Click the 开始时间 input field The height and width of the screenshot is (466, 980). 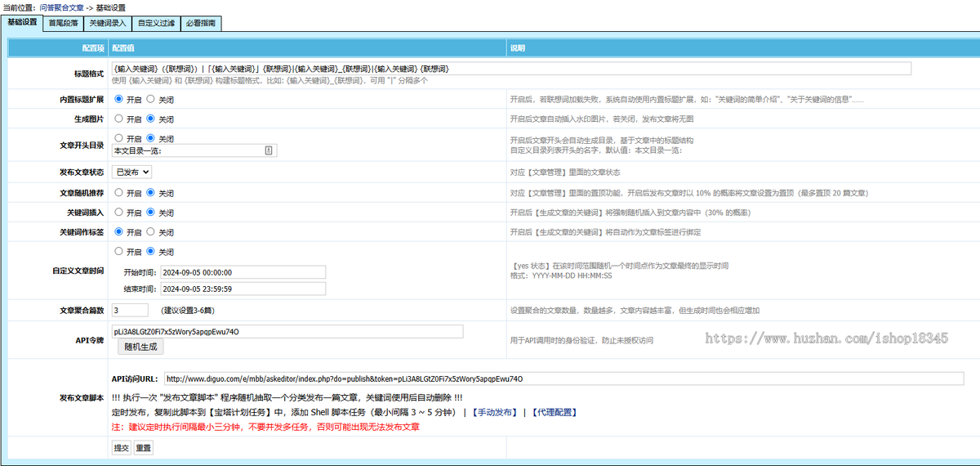pos(243,272)
